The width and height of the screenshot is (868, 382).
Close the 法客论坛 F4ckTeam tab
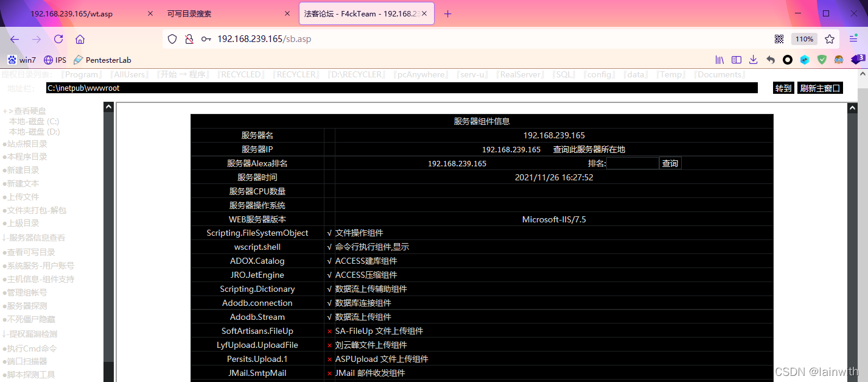pyautogui.click(x=425, y=13)
